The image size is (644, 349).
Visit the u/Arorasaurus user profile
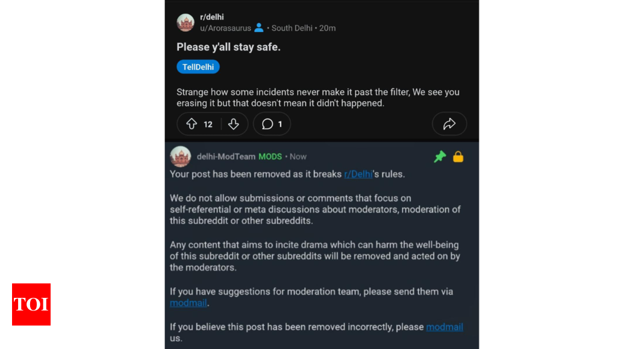[x=225, y=28]
